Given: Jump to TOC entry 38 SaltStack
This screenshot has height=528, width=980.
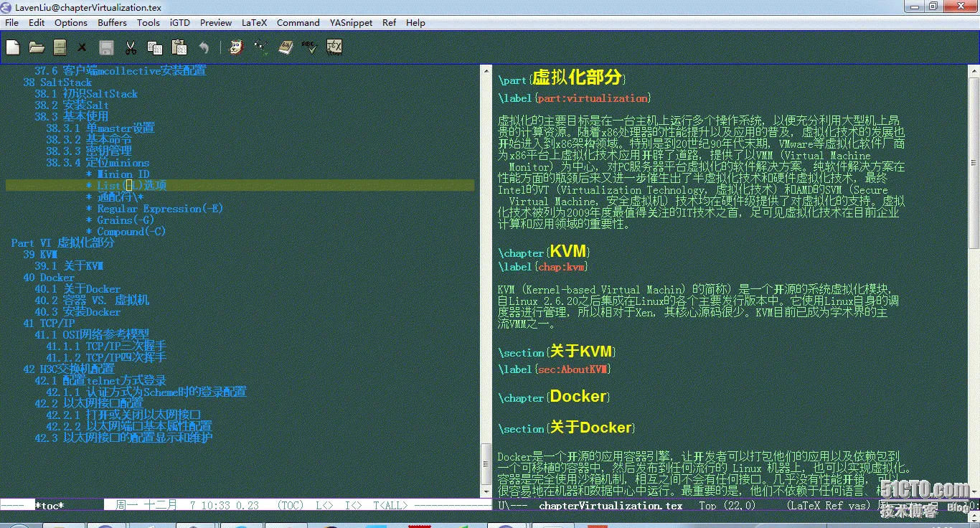Looking at the screenshot, I should 57,82.
